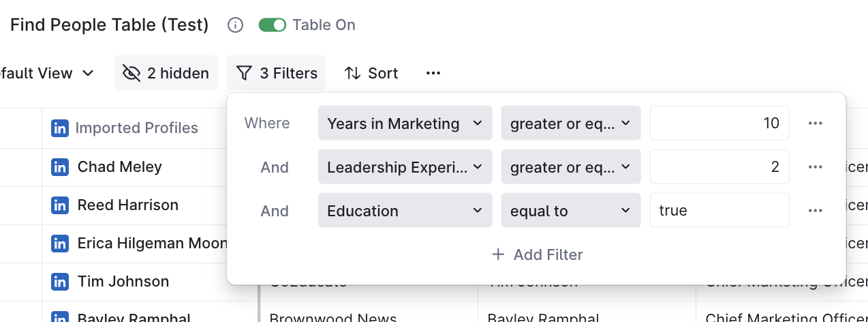Viewport: 868px width, 322px height.
Task: Click LinkedIn icon beside Tim Johnson
Action: point(60,282)
